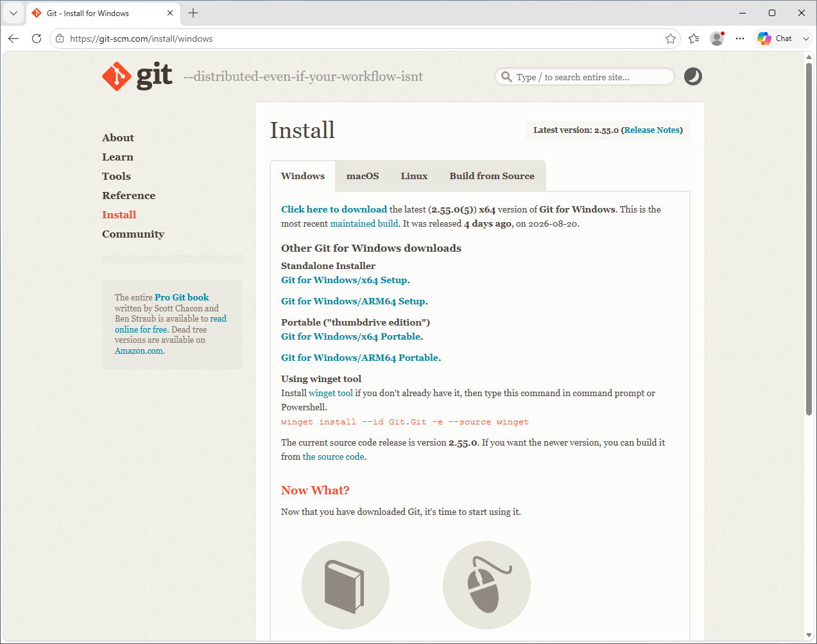817x644 pixels.
Task: Download Git for Windows/ARM64 Portable
Action: tap(360, 358)
